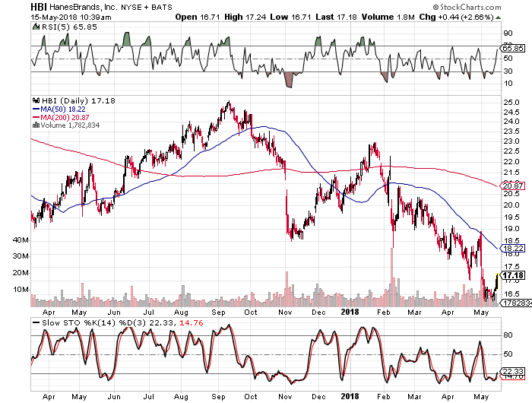Click the red 14.76 stochastic %D value
The width and height of the screenshot is (532, 403).
tap(191, 323)
